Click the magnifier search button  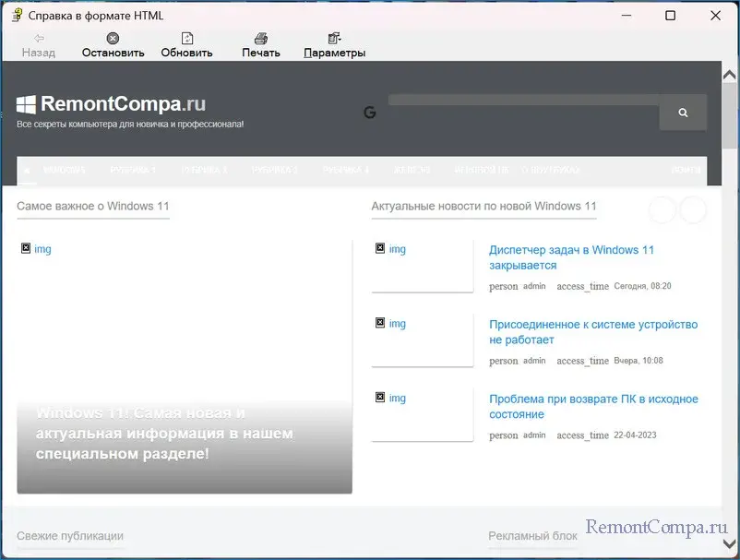683,113
